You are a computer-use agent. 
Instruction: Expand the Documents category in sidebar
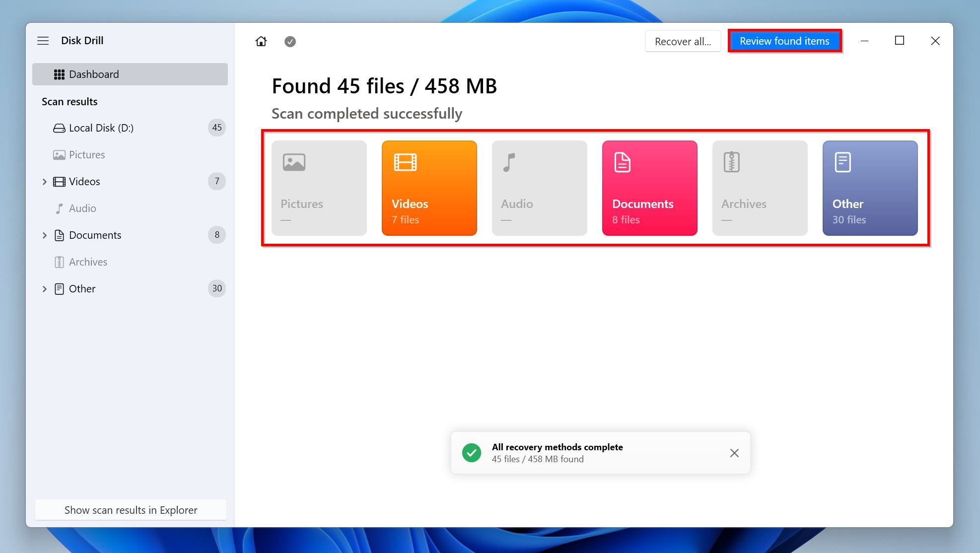44,235
